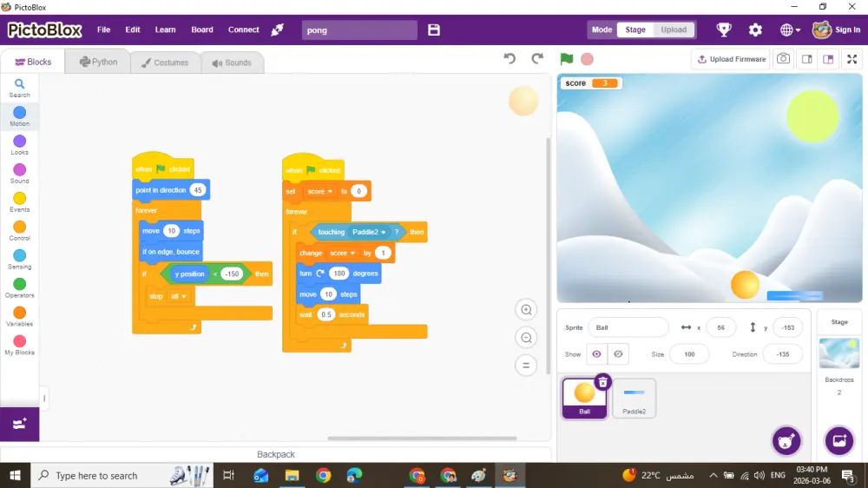868x488 pixels.
Task: Open the Edit menu
Action: click(132, 30)
